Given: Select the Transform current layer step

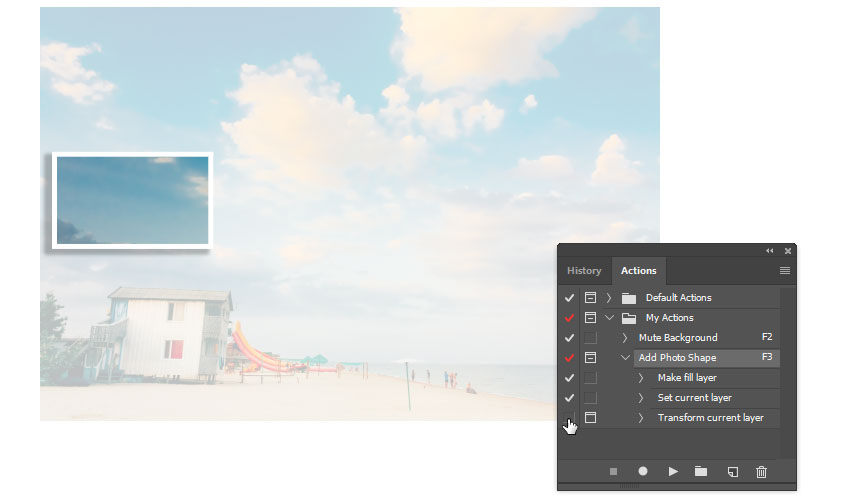Looking at the screenshot, I should click(x=711, y=418).
